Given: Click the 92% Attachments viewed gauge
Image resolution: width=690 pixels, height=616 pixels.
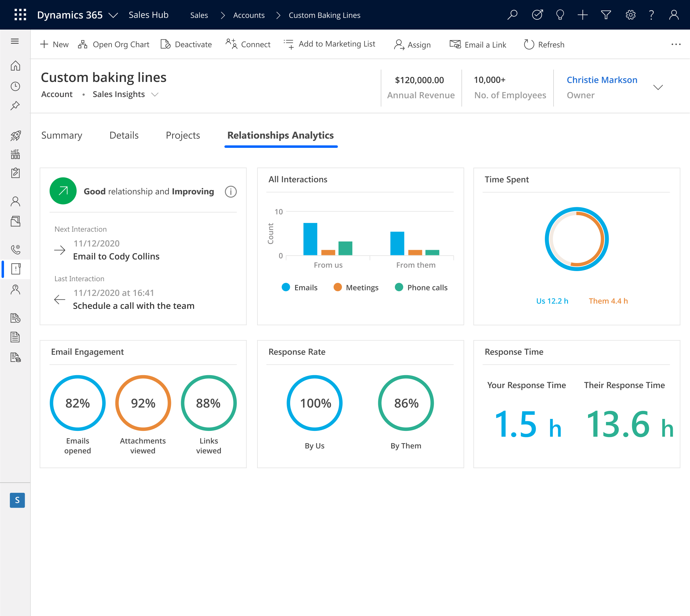Looking at the screenshot, I should point(143,403).
